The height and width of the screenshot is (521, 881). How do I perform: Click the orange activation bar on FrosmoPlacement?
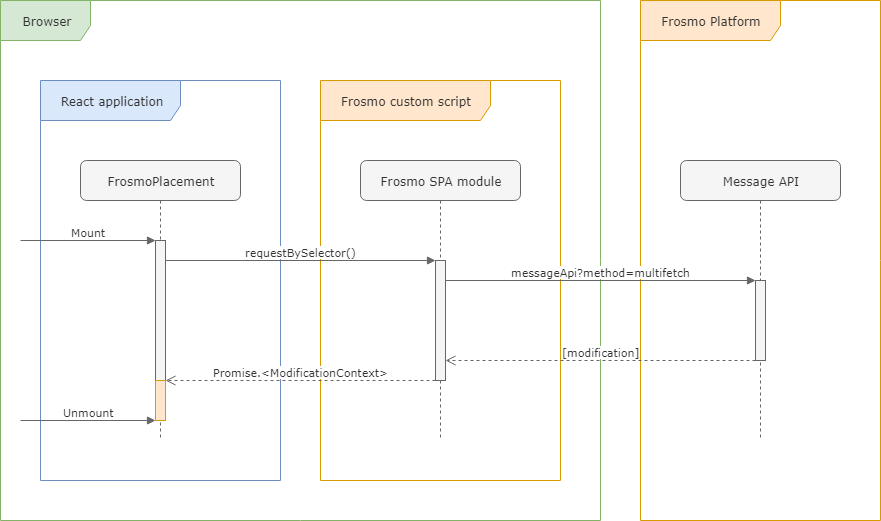click(x=160, y=400)
